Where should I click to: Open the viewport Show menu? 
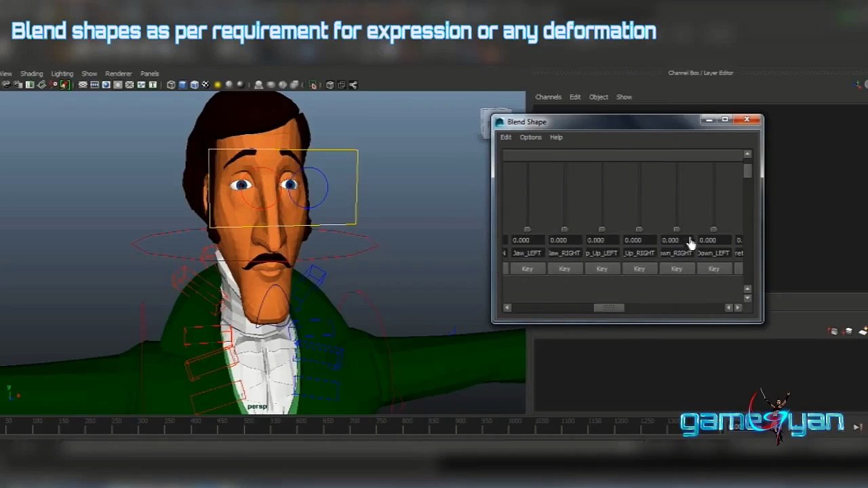coord(90,73)
